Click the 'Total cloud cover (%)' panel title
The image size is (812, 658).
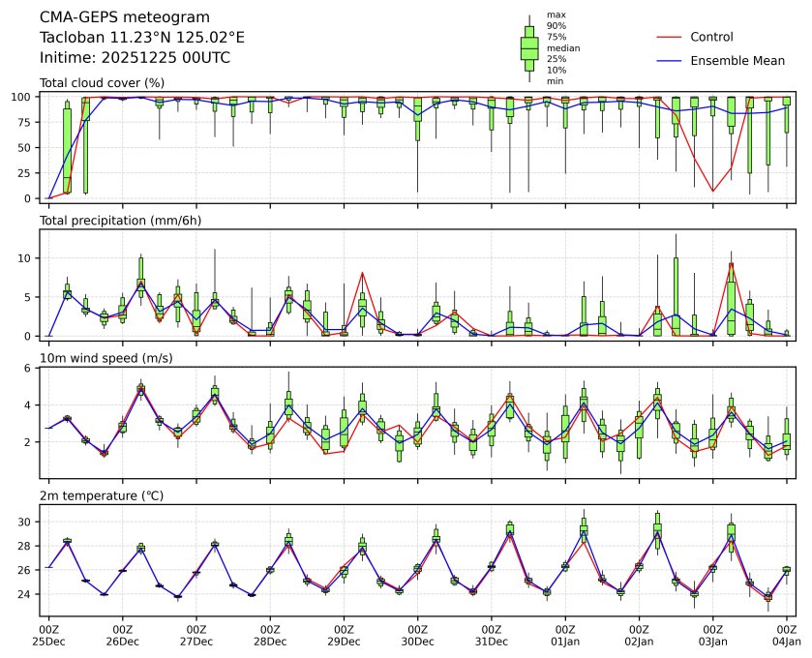tap(102, 83)
